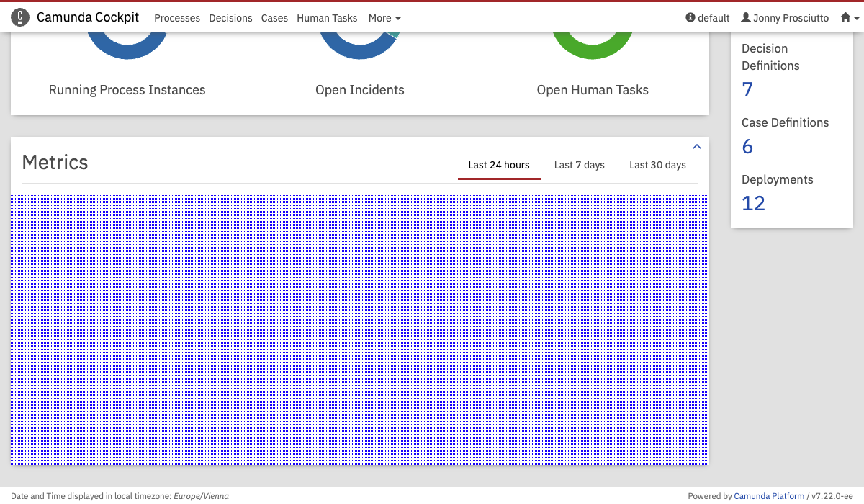Go to the Decisions page
Viewport: 864px width, 504px height.
[230, 18]
